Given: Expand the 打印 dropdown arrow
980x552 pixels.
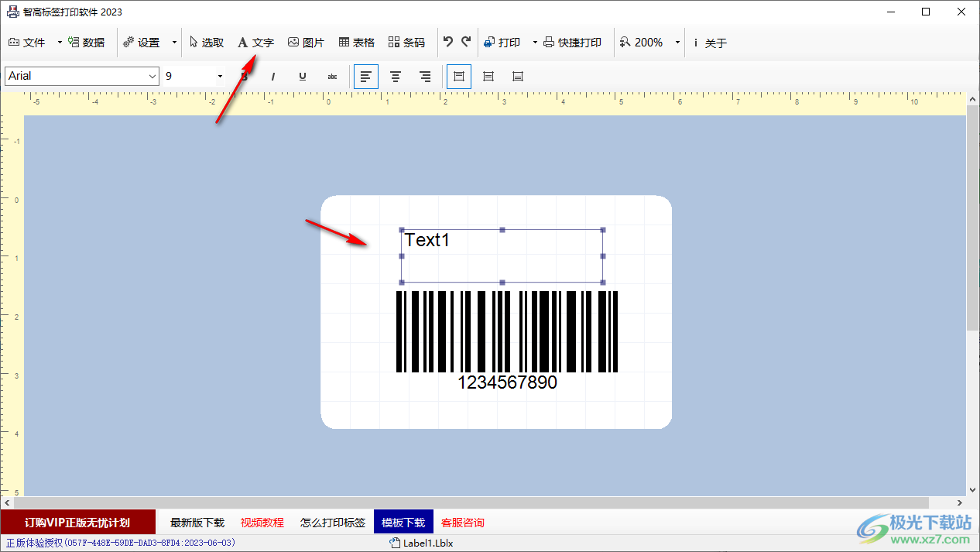Looking at the screenshot, I should pyautogui.click(x=535, y=43).
